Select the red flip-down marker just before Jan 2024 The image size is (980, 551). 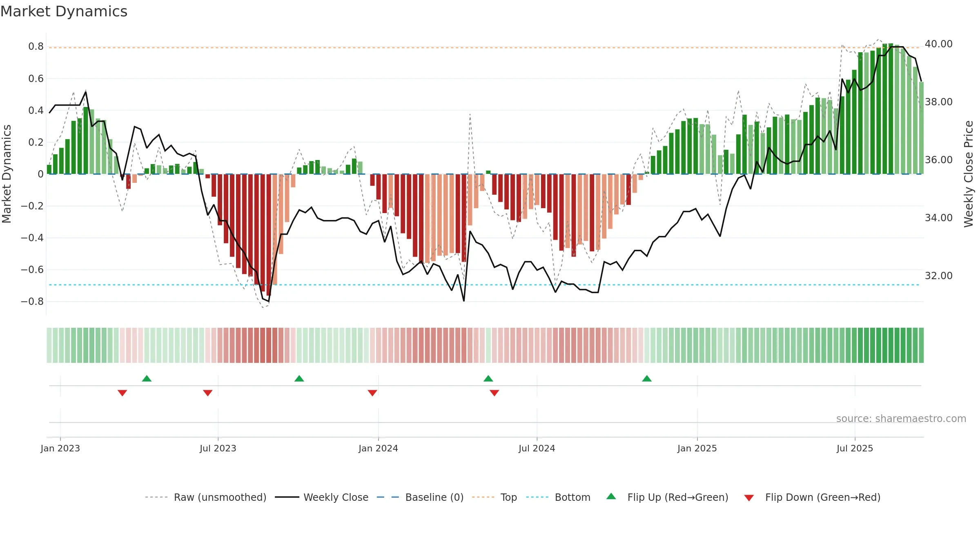tap(372, 393)
